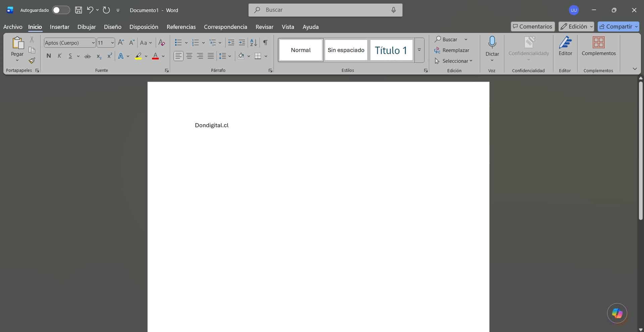Open the Referencias ribbon tab
This screenshot has height=332, width=644.
[x=181, y=27]
